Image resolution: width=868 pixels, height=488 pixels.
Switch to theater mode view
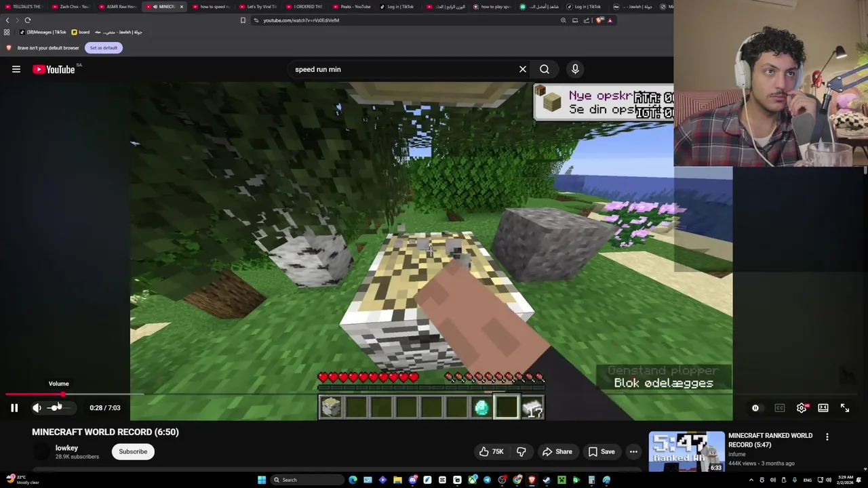[x=823, y=408]
